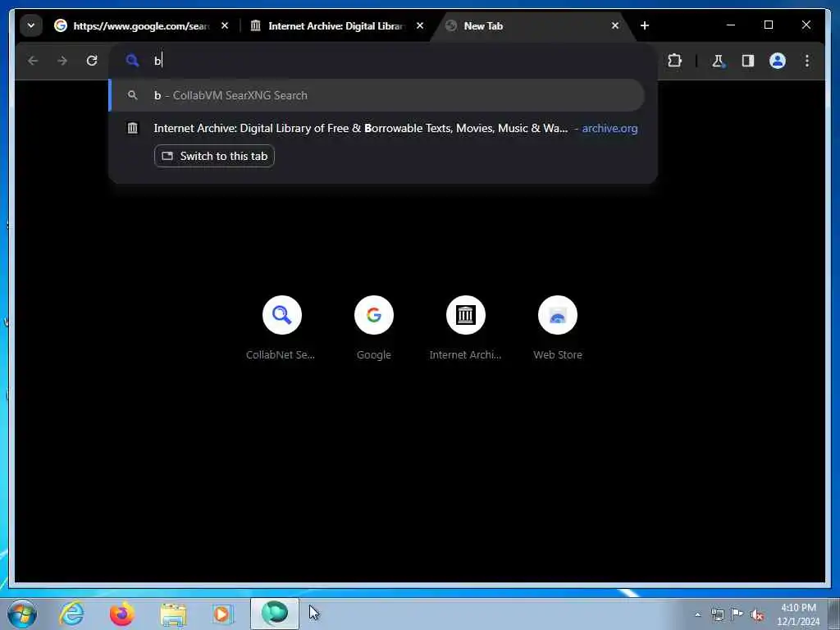Switch to the Google search tab
Screen dimensions: 840x630
[x=142, y=25]
